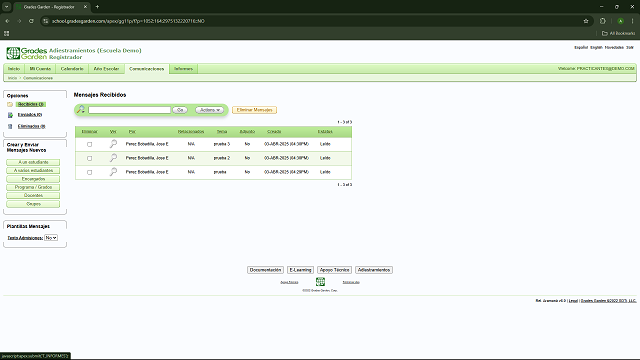Click the footer Grades Garden logo icon
This screenshot has height=360, width=640.
pos(320,282)
